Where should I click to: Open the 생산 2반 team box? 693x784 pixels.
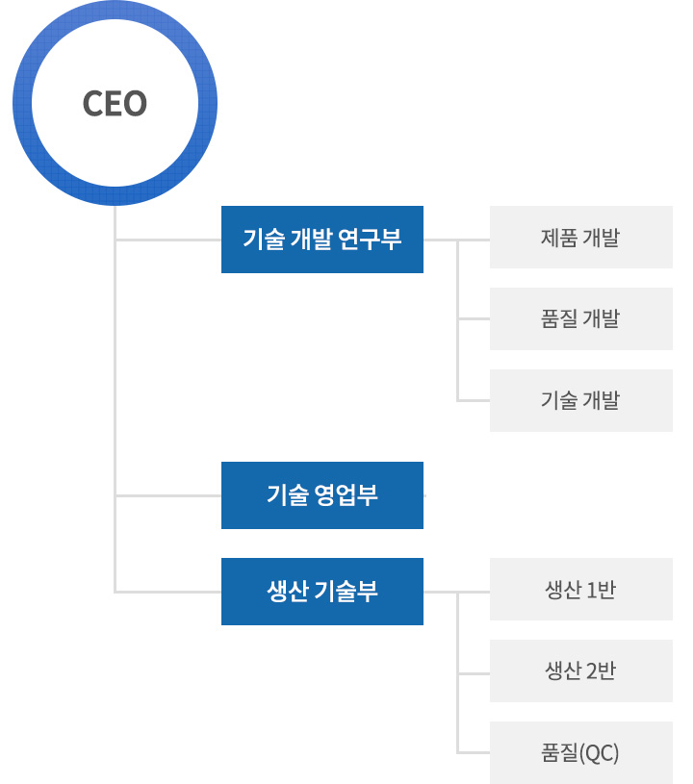[581, 670]
